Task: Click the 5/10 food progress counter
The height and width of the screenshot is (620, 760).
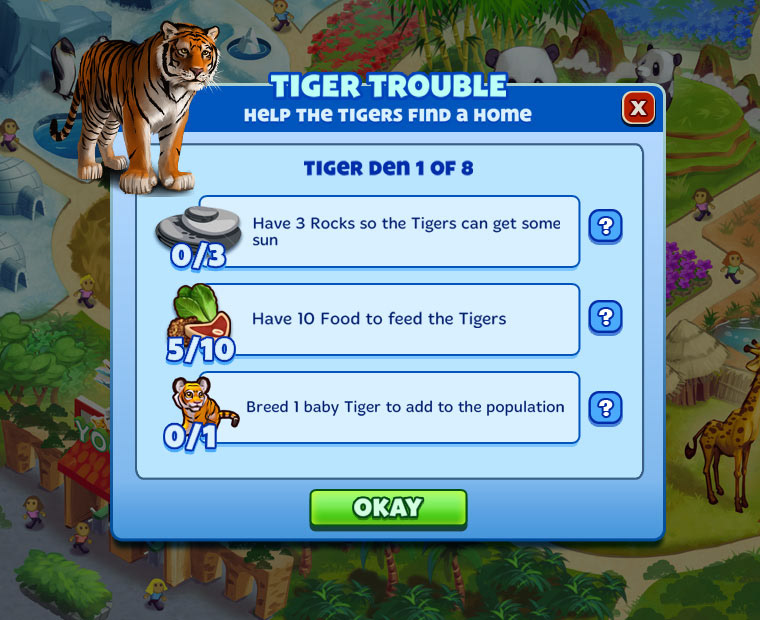Action: (x=201, y=350)
